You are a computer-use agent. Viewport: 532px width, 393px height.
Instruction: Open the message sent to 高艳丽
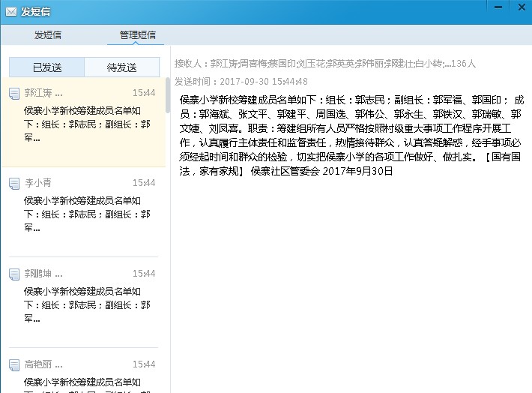click(83, 370)
